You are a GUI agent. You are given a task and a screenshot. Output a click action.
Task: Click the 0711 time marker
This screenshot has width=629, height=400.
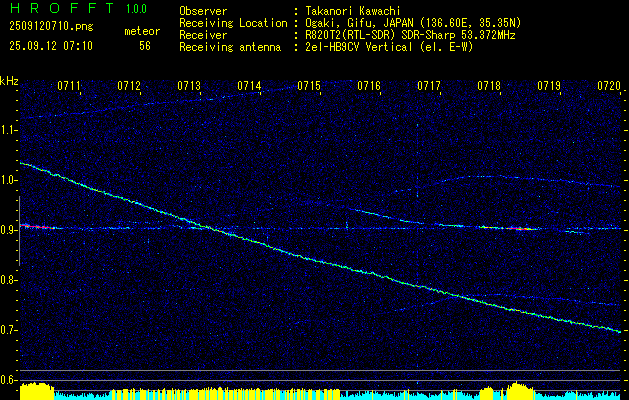coord(69,86)
